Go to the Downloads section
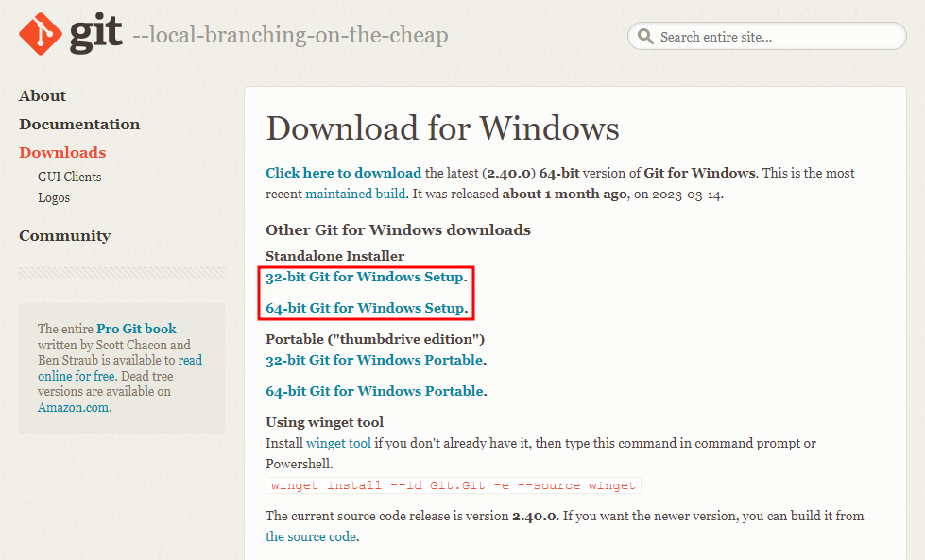This screenshot has height=560, width=925. click(62, 153)
